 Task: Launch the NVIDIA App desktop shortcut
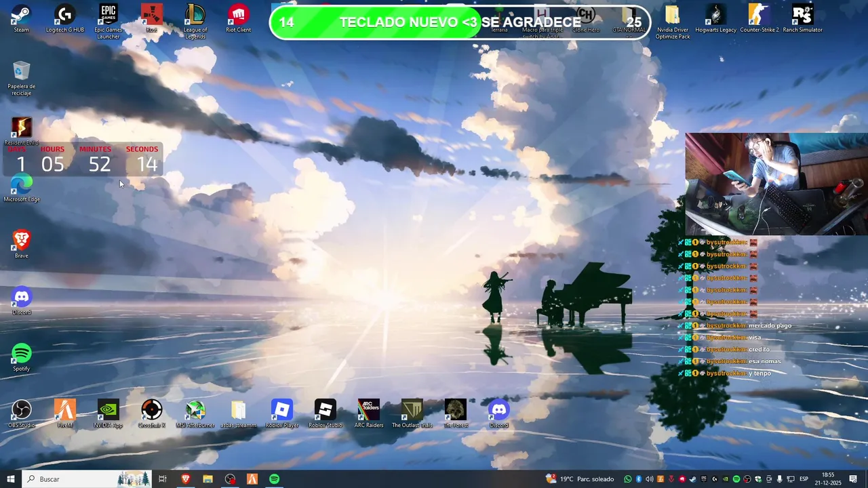click(108, 413)
